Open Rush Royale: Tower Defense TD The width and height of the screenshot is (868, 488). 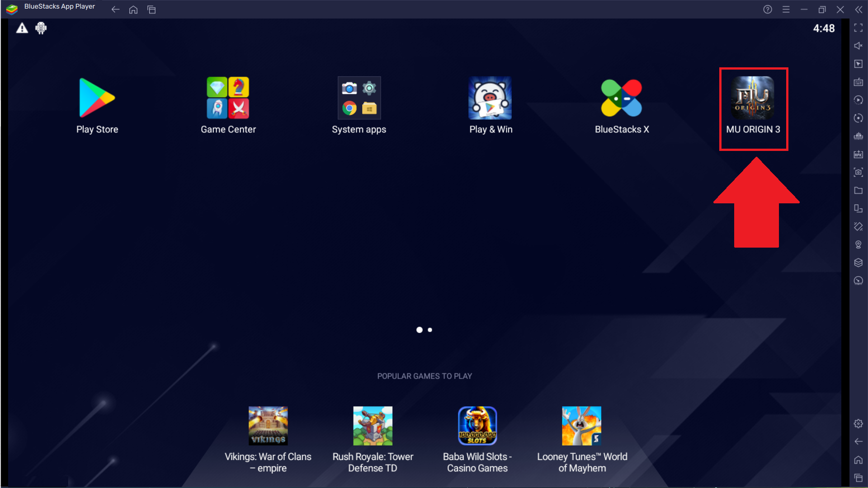click(373, 426)
